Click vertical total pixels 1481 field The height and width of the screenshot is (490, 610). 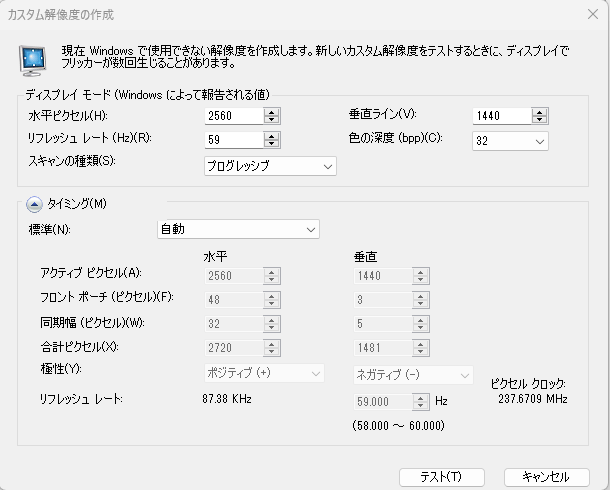[383, 348]
